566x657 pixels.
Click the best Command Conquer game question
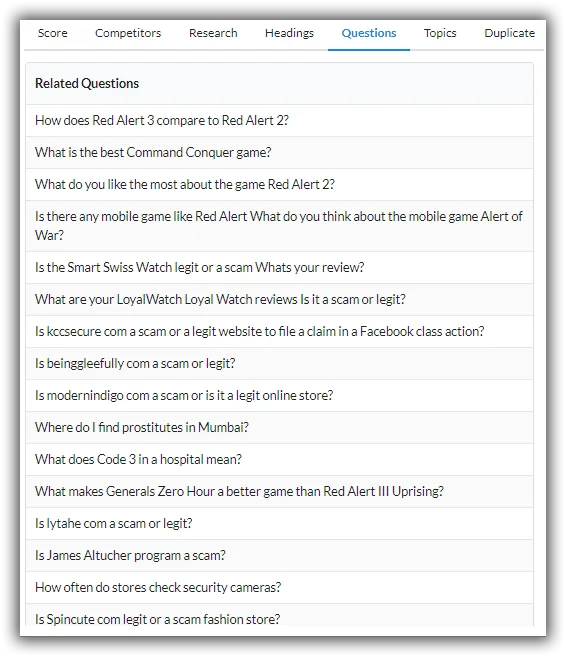point(279,153)
